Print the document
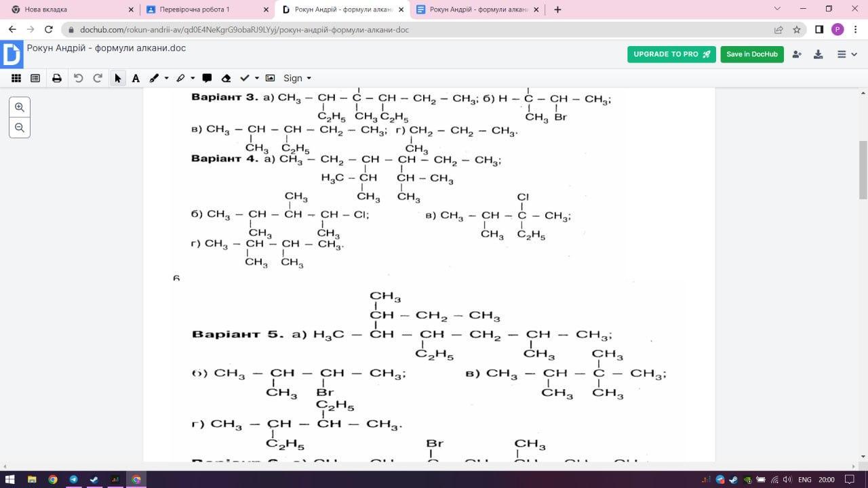868x488 pixels. [57, 78]
